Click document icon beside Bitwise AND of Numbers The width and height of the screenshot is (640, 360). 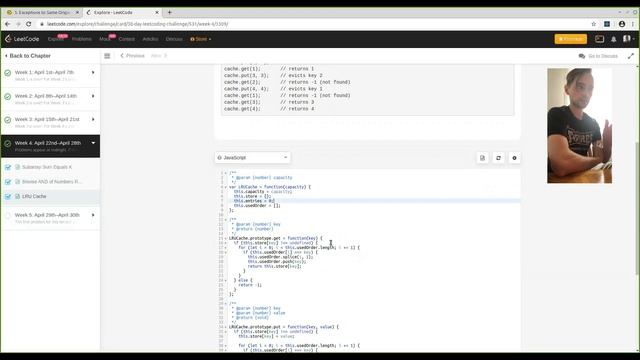[x=18, y=182]
